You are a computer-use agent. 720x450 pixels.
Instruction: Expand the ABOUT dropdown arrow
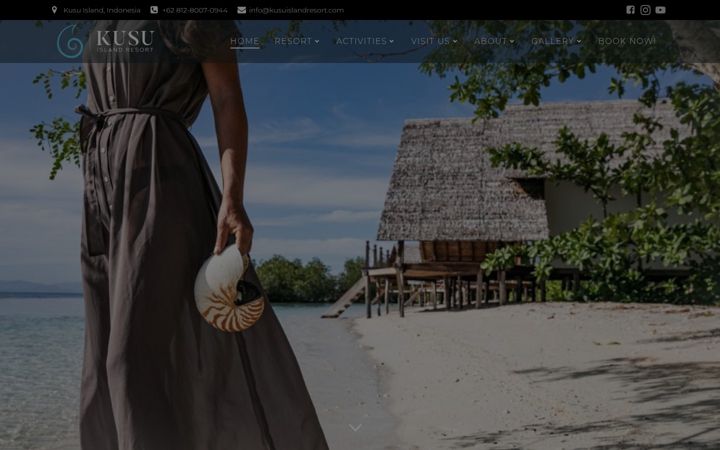point(512,41)
